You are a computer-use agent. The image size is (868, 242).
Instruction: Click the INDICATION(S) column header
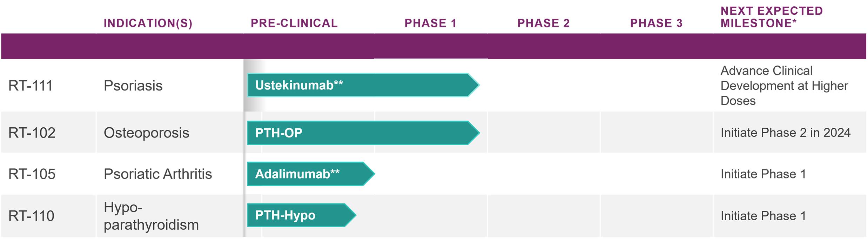[148, 23]
